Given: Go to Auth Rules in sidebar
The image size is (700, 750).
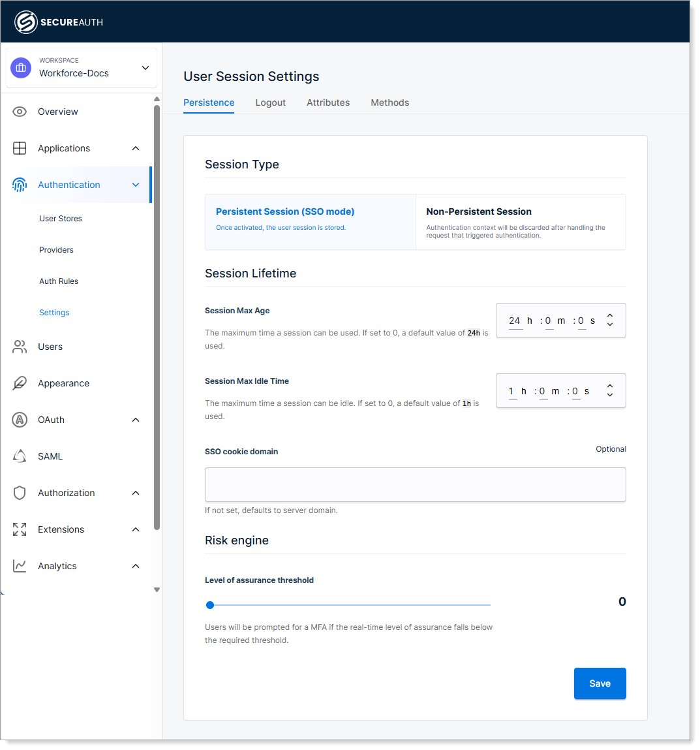Looking at the screenshot, I should click(59, 281).
